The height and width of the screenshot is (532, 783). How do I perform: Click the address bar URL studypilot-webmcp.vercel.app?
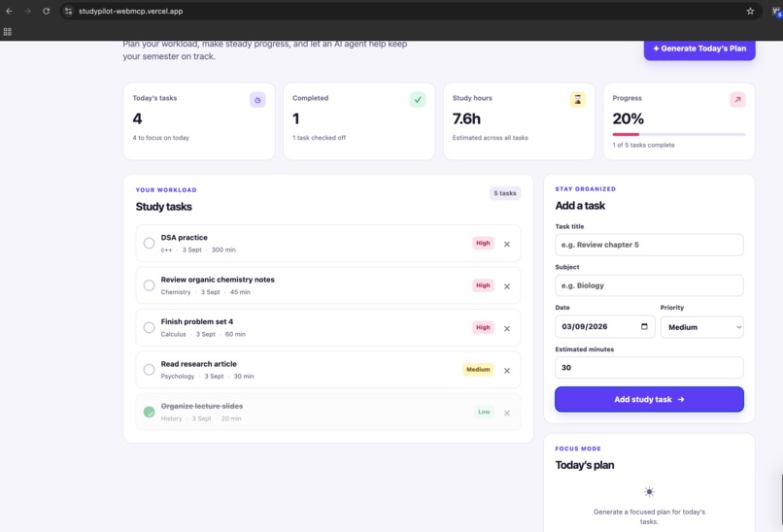coord(130,11)
